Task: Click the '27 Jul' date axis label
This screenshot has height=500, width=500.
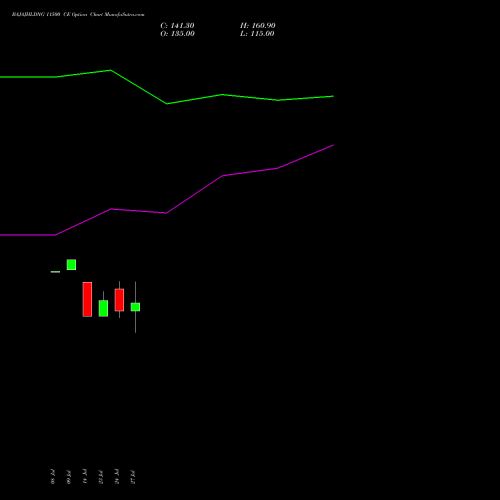Action: (133, 477)
